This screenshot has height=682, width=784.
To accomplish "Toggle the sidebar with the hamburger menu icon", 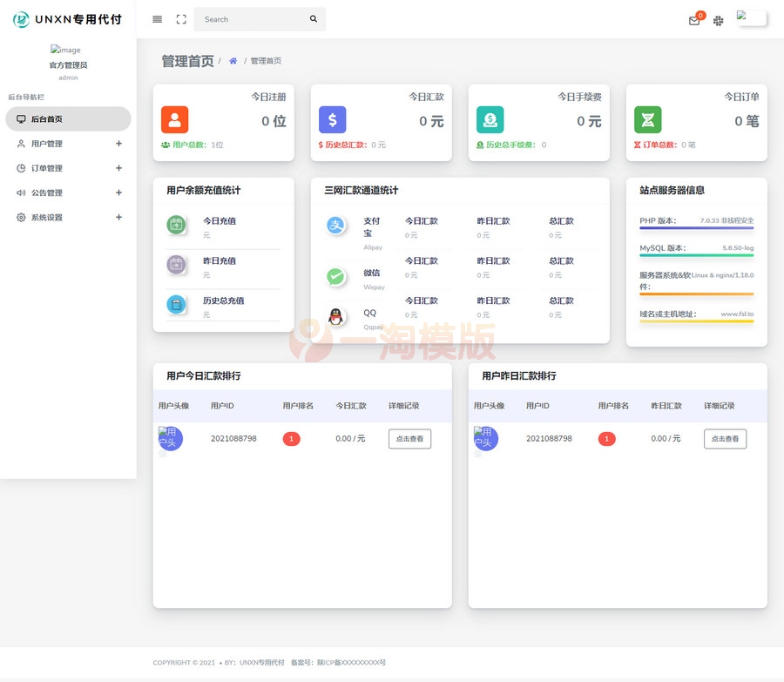I will coord(157,18).
